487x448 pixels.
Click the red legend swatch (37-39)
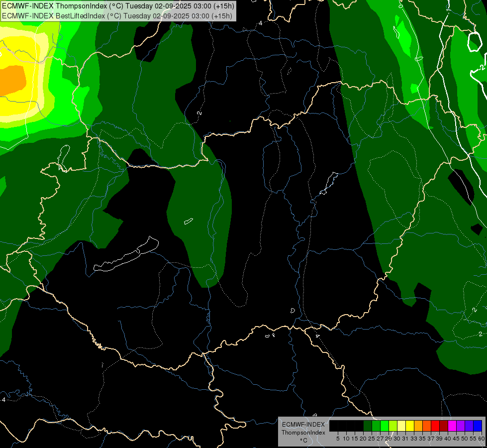435,426
